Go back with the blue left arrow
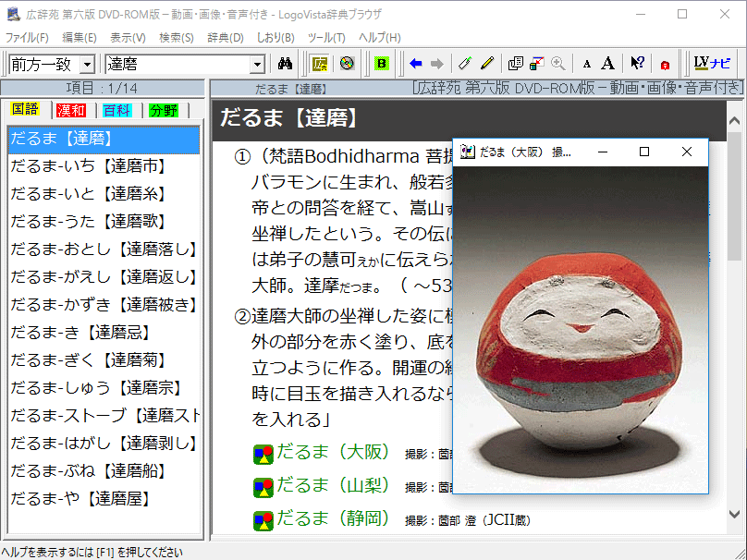 (415, 64)
